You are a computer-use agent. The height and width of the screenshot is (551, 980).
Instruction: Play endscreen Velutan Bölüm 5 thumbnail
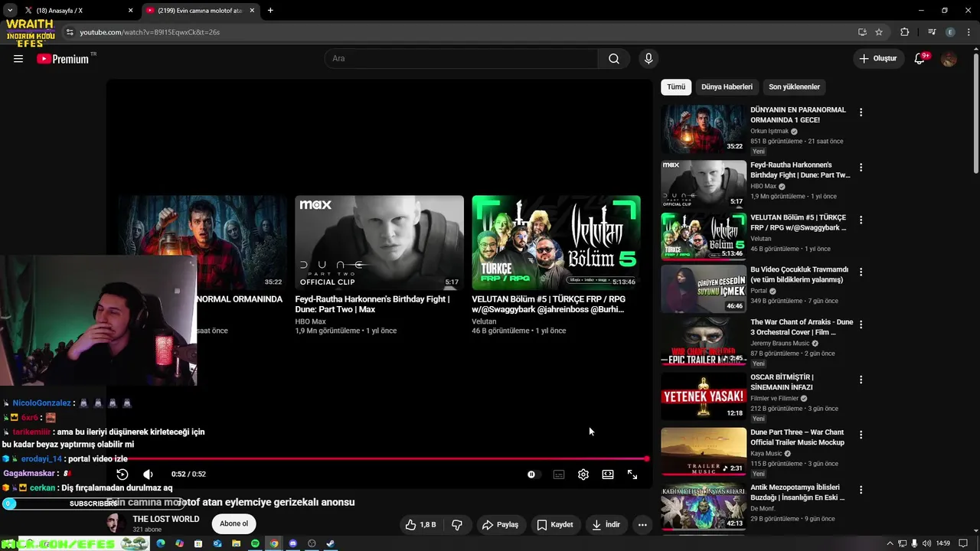point(556,243)
